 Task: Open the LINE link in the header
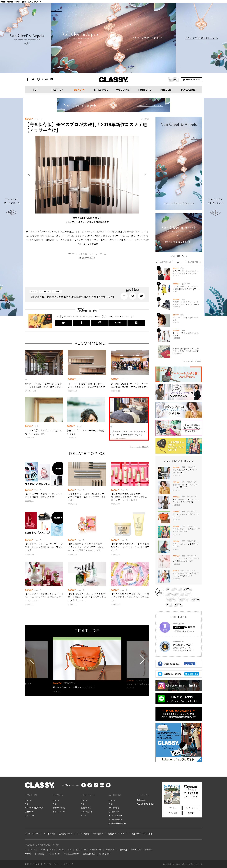coord(45,79)
